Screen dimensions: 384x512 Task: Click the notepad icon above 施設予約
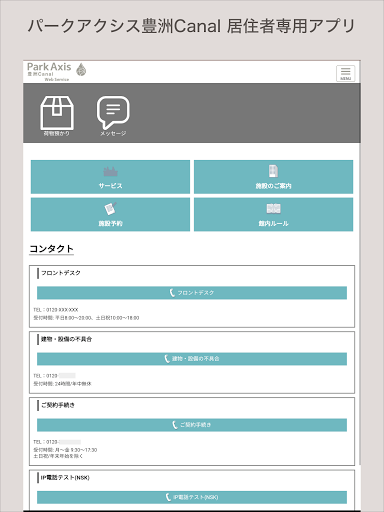[x=110, y=209]
